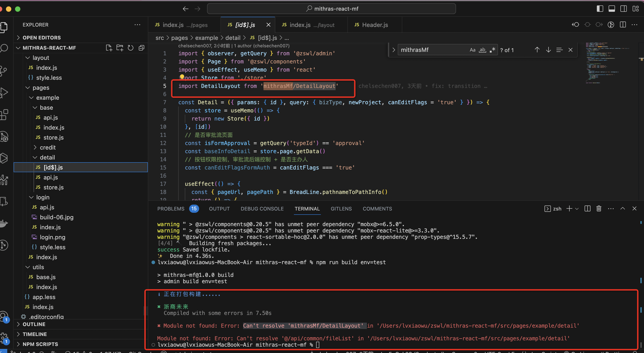644x353 pixels.
Task: Click the New Folder icon in explorer
Action: coord(120,48)
